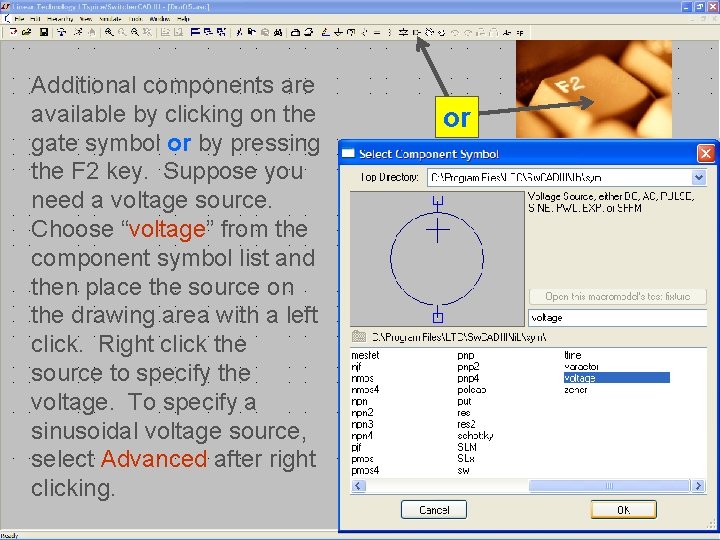Select the Resistor tool in the toolbar
This screenshot has width=720, height=540.
coord(365,32)
